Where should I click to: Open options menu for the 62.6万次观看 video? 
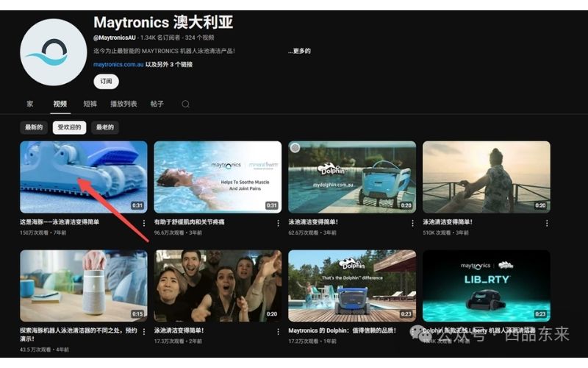coord(412,223)
